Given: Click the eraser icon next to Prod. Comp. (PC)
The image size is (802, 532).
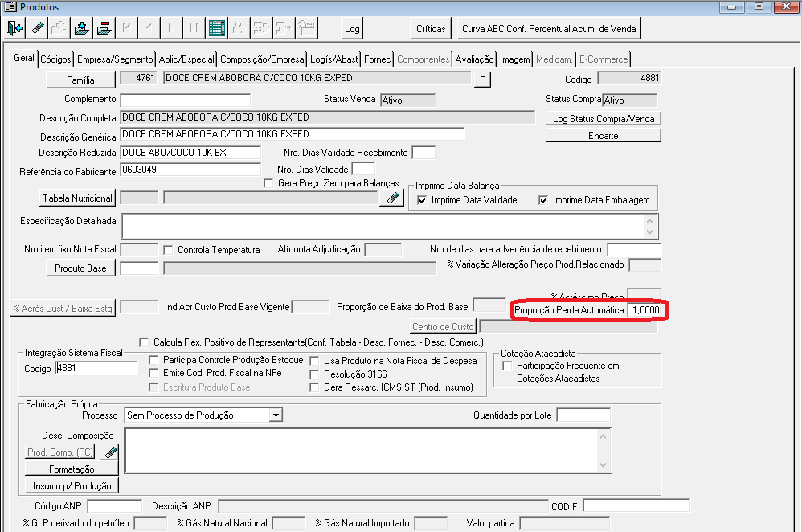Looking at the screenshot, I should tap(108, 452).
